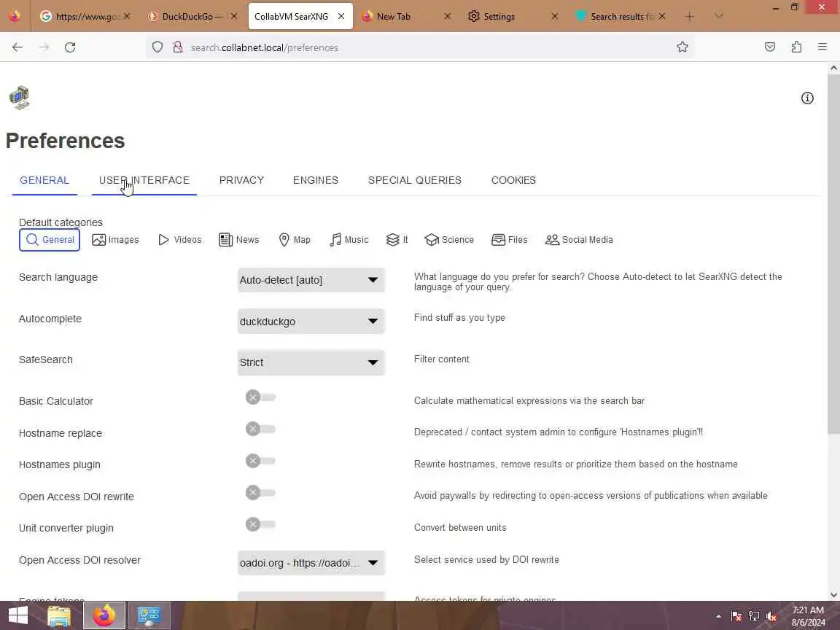Viewport: 840px width, 630px height.
Task: Switch to the PRIVACY tab
Action: pyautogui.click(x=241, y=180)
